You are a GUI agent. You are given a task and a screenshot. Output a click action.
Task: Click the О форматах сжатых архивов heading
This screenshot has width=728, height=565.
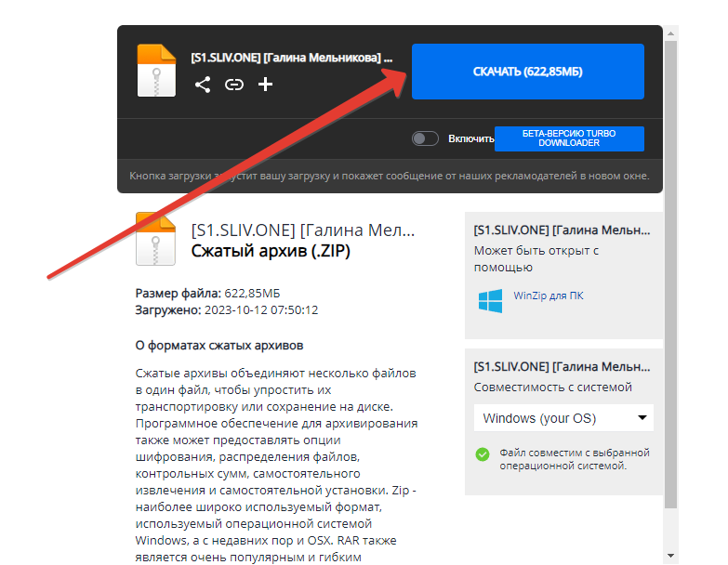pos(219,346)
